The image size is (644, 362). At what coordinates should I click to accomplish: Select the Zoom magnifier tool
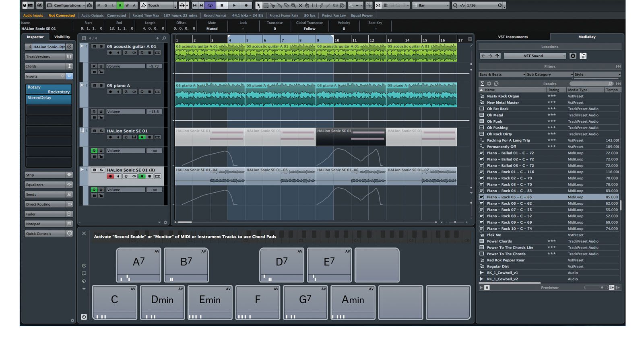293,5
